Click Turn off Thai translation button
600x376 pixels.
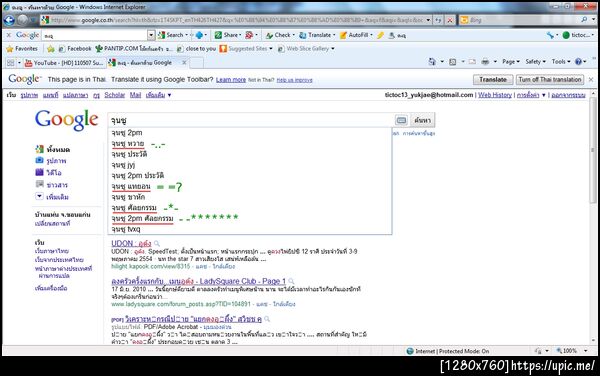[x=550, y=80]
